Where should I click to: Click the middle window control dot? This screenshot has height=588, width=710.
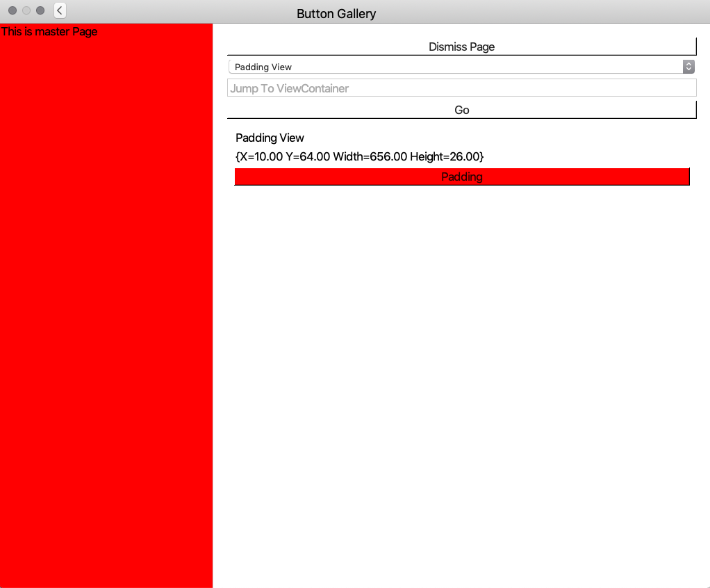26,10
